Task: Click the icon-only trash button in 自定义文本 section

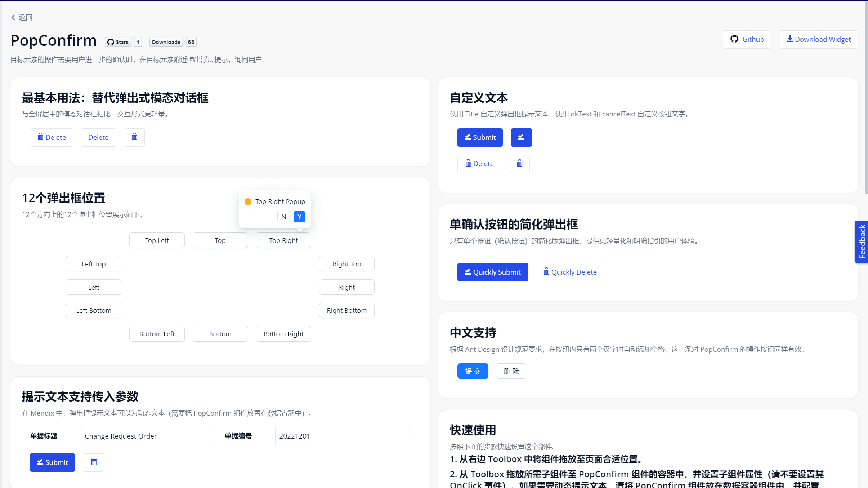Action: (519, 164)
